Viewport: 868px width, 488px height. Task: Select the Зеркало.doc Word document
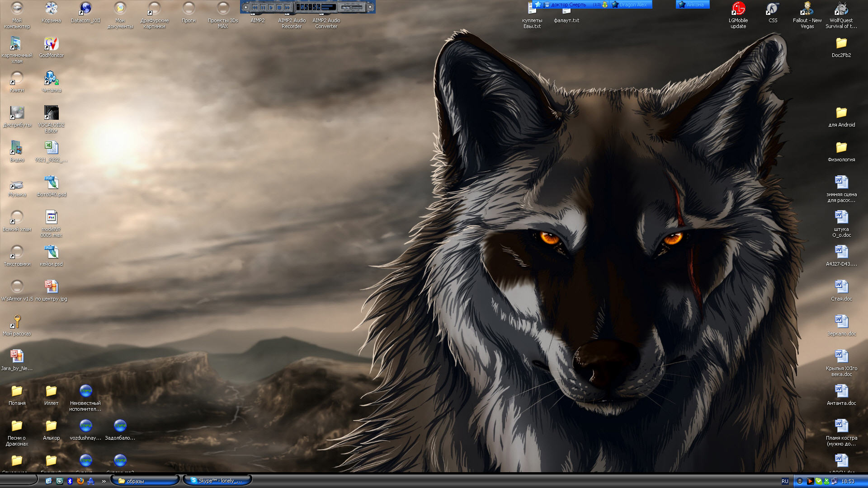coord(841,325)
